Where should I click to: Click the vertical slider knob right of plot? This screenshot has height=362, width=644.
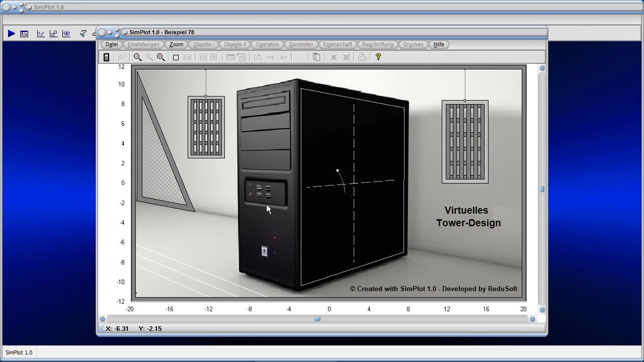click(542, 189)
